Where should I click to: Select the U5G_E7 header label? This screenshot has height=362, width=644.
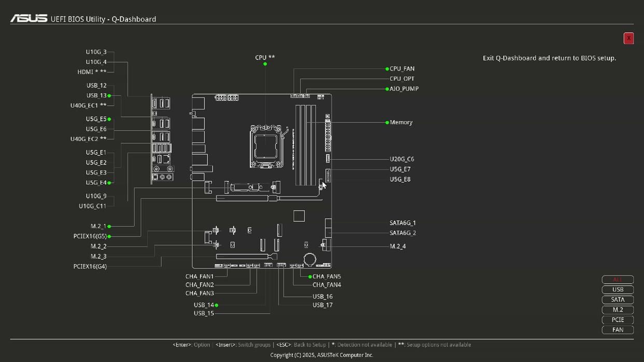[x=400, y=169]
